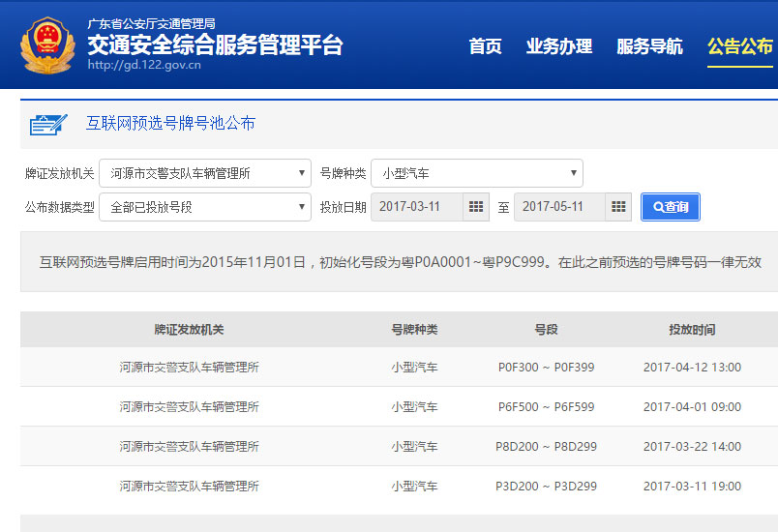Select number range P8D200 ~ P8D299

click(x=547, y=446)
